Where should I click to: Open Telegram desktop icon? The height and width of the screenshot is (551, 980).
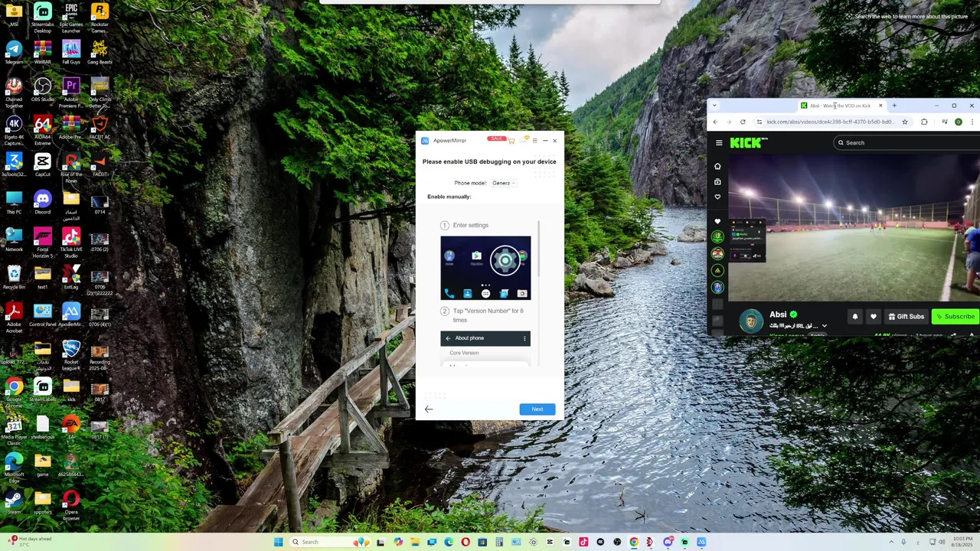click(x=14, y=54)
